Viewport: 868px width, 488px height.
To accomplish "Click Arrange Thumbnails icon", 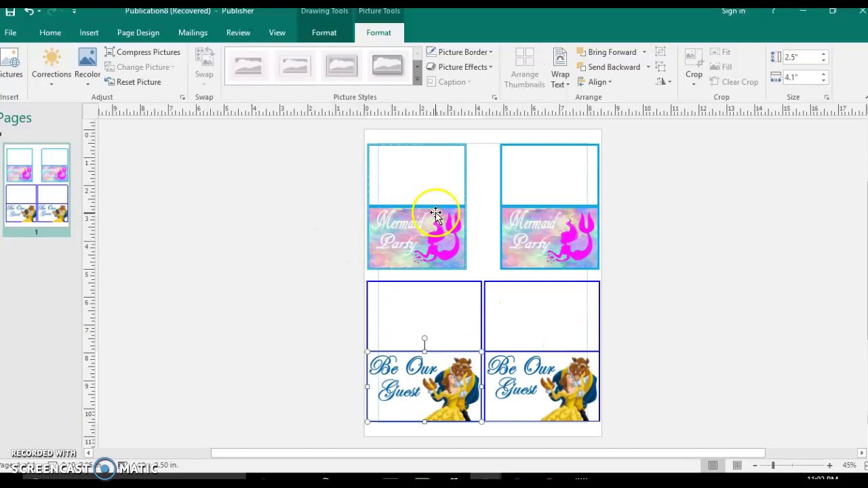I will point(524,67).
